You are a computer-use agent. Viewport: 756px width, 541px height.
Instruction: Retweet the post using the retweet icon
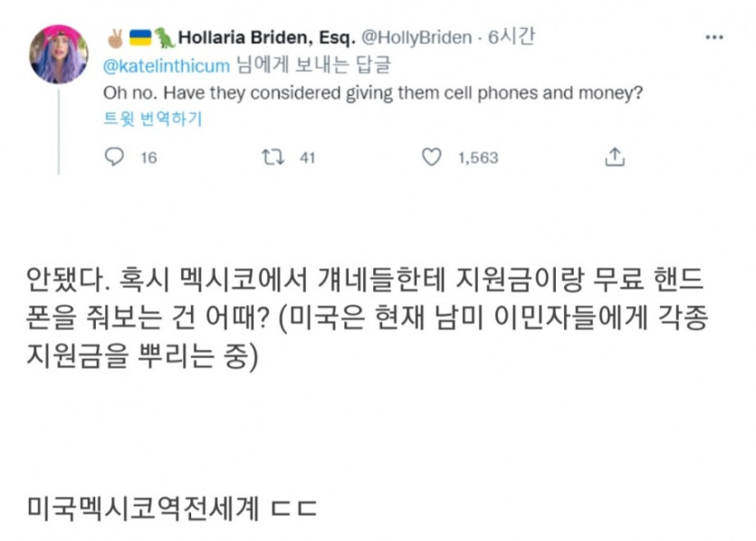[x=272, y=157]
